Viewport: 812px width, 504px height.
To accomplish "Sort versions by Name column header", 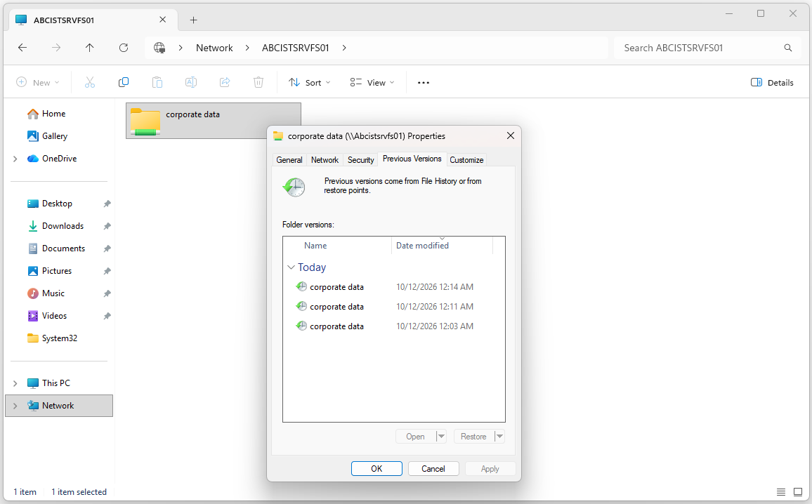I will pyautogui.click(x=337, y=245).
